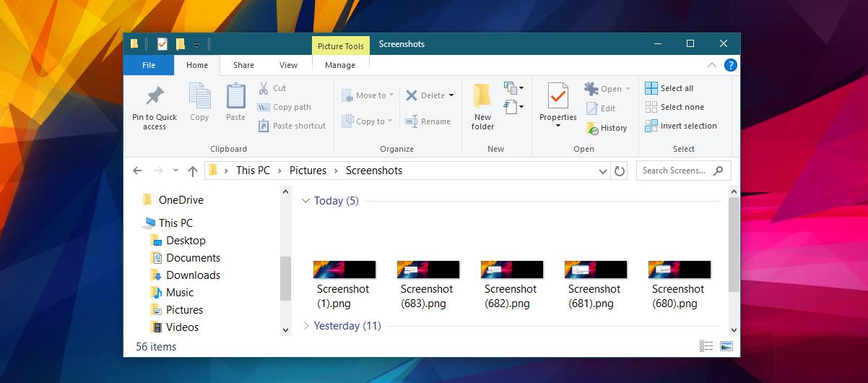Open Properties using the checkmark icon
Screen dimensions: 868x383
coord(557,96)
